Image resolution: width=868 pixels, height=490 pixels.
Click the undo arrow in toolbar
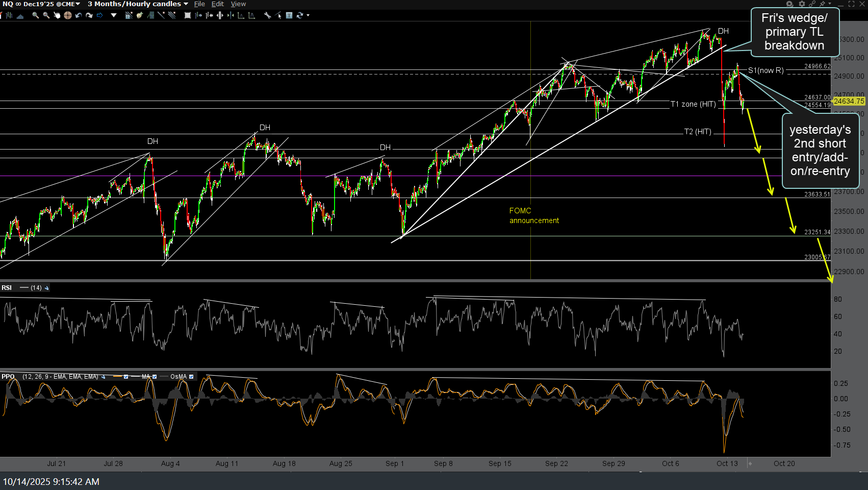[x=79, y=15]
